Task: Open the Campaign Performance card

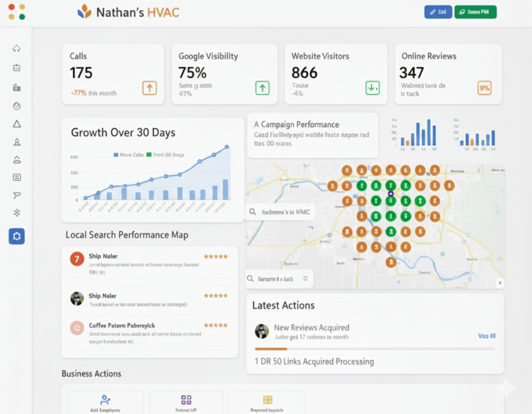Action: 313,134
